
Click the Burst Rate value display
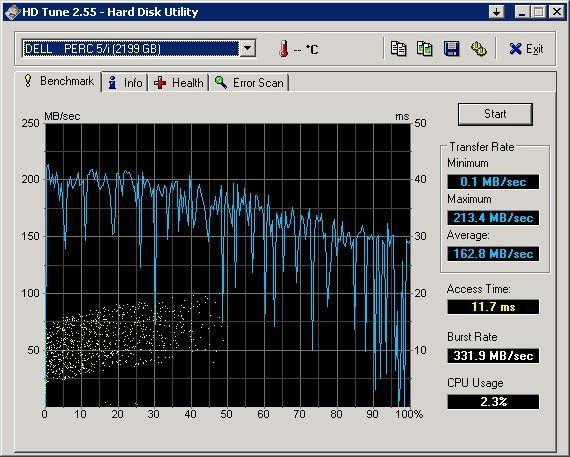(x=493, y=355)
